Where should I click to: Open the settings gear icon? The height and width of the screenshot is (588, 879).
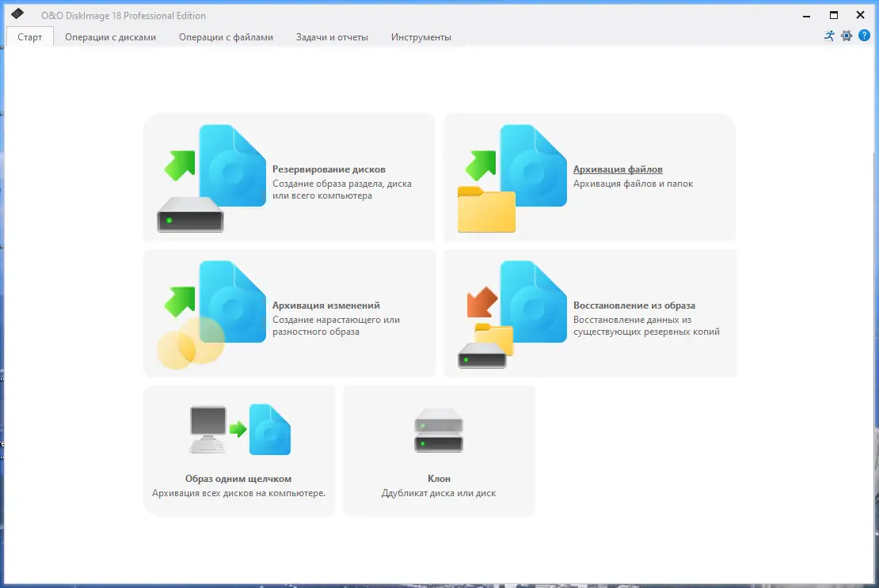847,36
